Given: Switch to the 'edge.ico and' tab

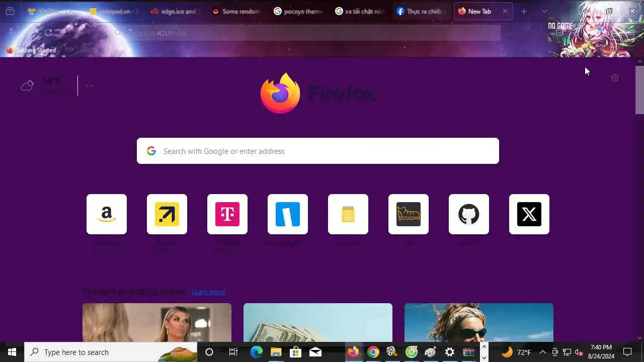Looking at the screenshot, I should coord(174,11).
